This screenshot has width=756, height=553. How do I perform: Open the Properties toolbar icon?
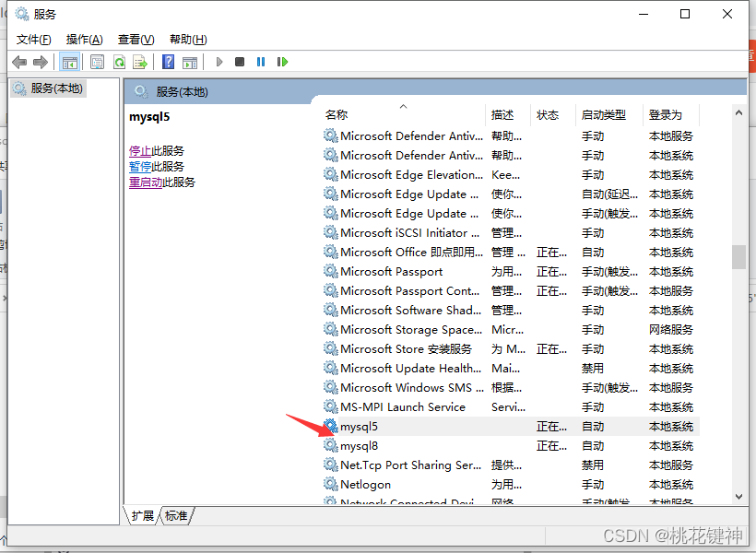[x=98, y=62]
